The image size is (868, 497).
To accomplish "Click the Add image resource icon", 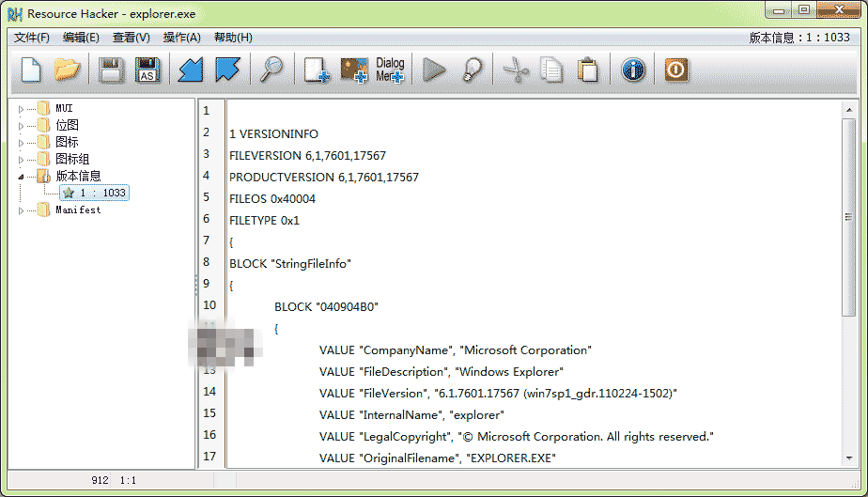I will coord(354,70).
